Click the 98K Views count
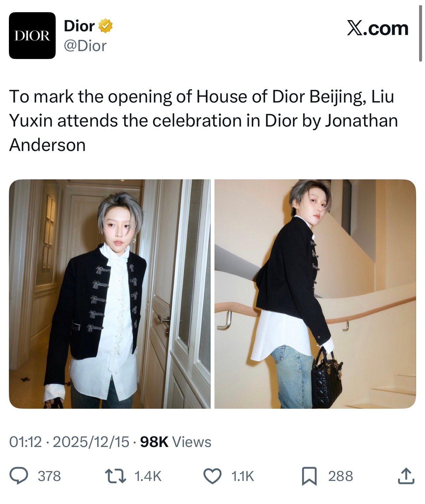This screenshot has width=425, height=504. point(176,442)
